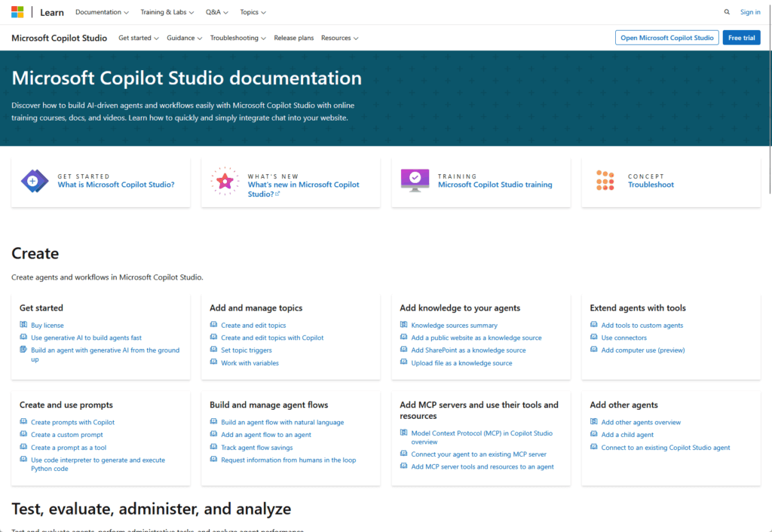Viewport: 772px width, 532px height.
Task: Click icon beside Add tools to custom agents
Action: pyautogui.click(x=593, y=324)
